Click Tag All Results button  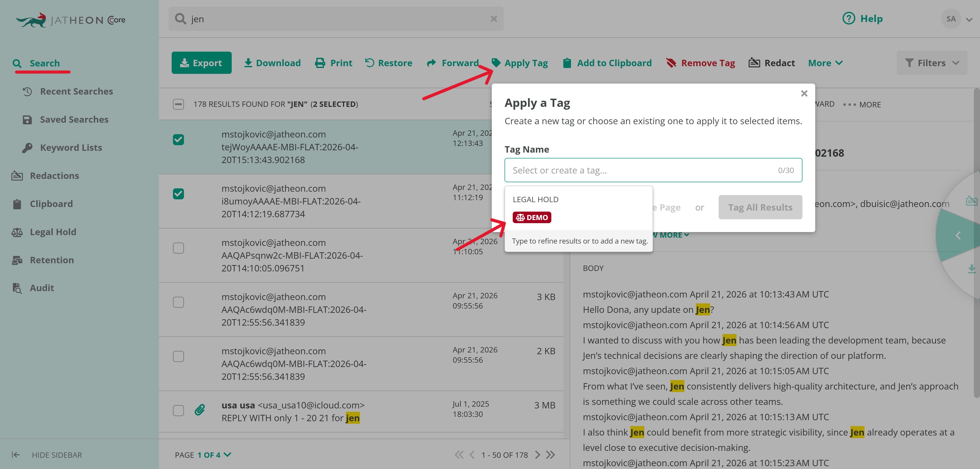click(760, 208)
